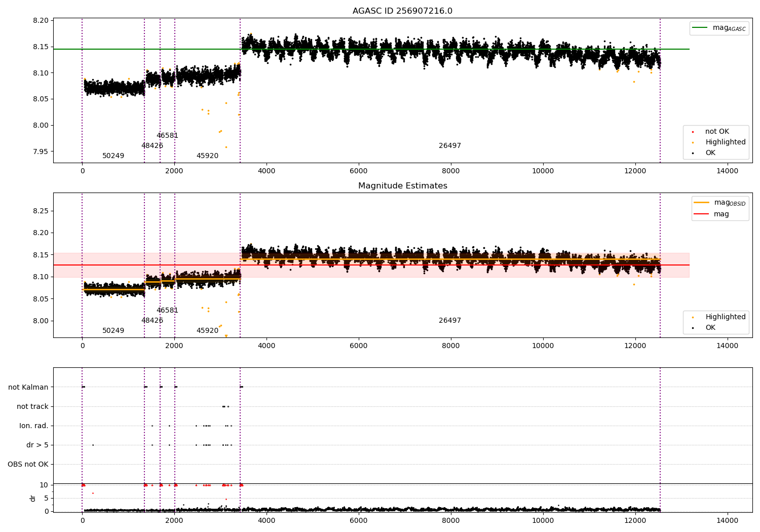The width and height of the screenshot is (760, 532).
Task: Click obsid 26497 in Magnitude Estimates plot
Action: pos(450,321)
